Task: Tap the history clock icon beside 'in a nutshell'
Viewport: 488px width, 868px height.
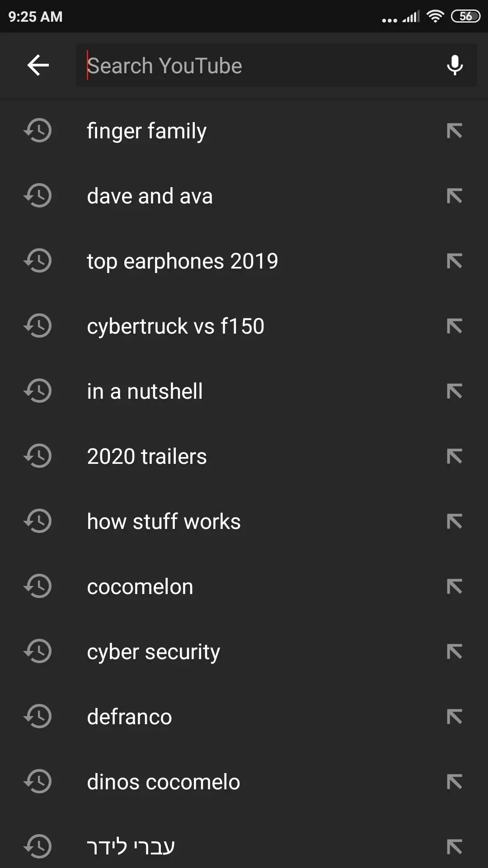Action: coord(38,391)
